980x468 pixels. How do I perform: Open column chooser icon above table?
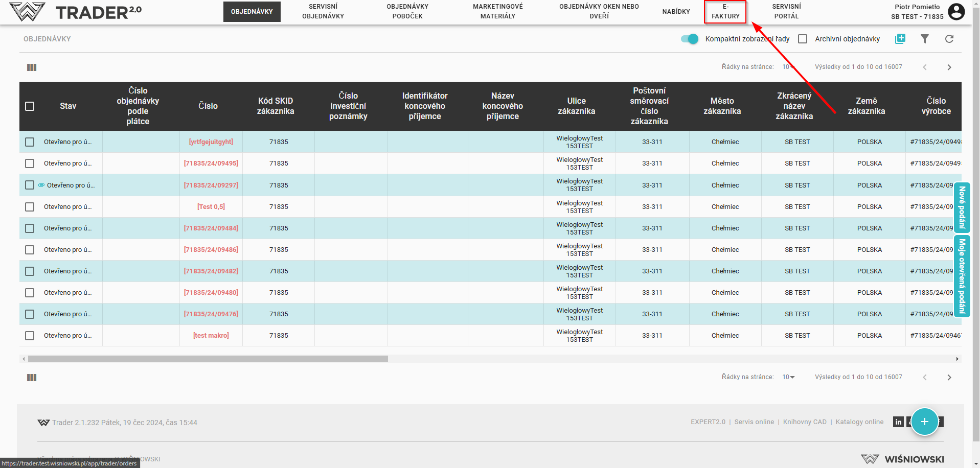click(32, 67)
